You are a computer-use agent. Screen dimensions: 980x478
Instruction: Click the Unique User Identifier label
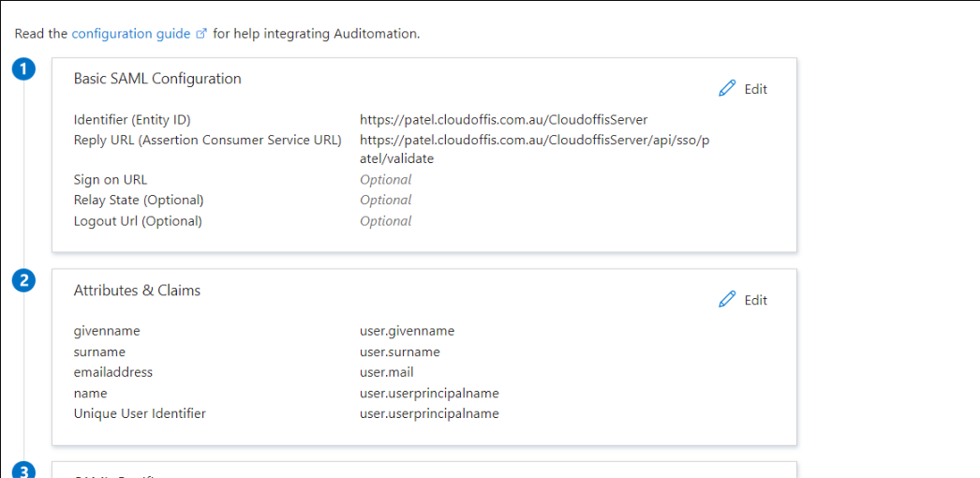tap(140, 413)
